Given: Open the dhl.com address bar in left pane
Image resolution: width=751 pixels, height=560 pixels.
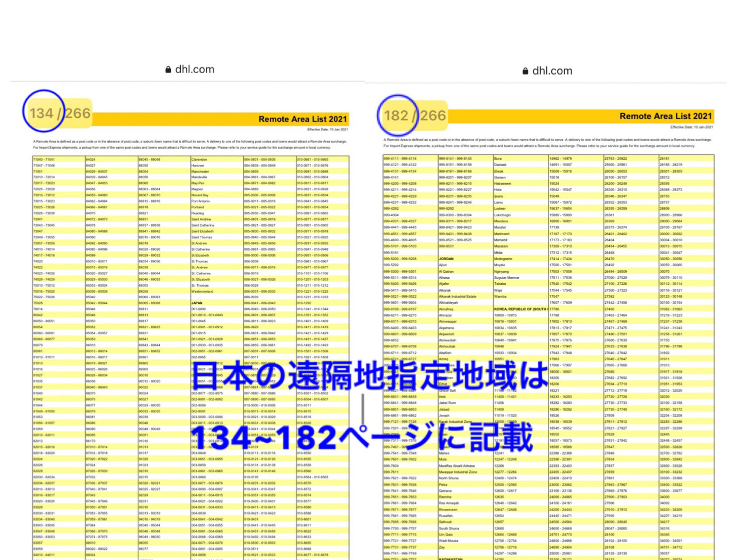Looking at the screenshot, I should coord(189,70).
